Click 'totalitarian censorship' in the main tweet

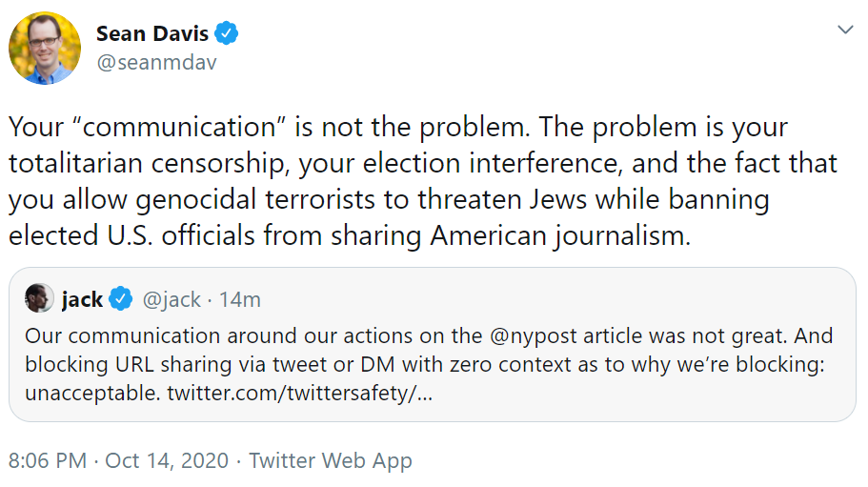(x=149, y=163)
